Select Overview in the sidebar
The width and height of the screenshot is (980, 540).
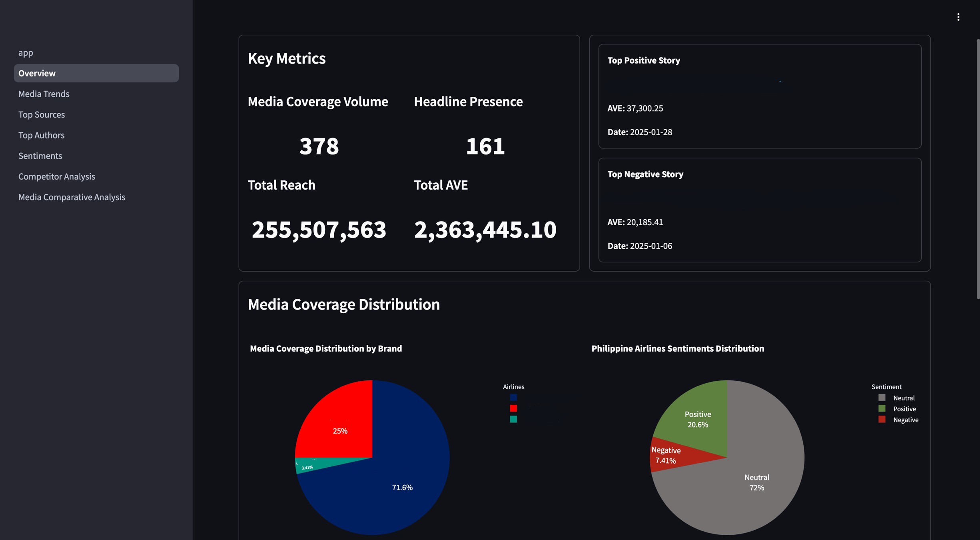coord(37,73)
